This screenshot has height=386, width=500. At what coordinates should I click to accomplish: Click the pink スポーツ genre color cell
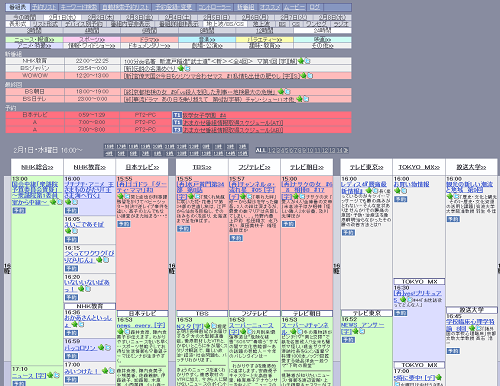pyautogui.click(x=92, y=39)
